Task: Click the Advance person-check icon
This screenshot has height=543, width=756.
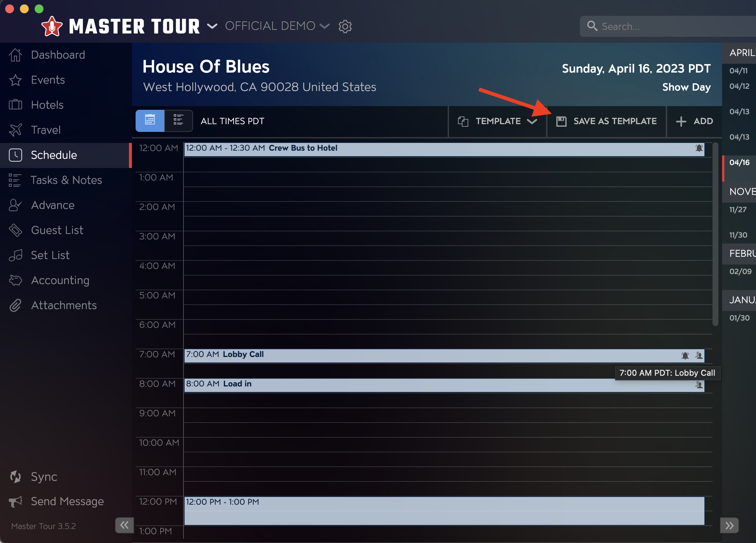Action: click(15, 205)
